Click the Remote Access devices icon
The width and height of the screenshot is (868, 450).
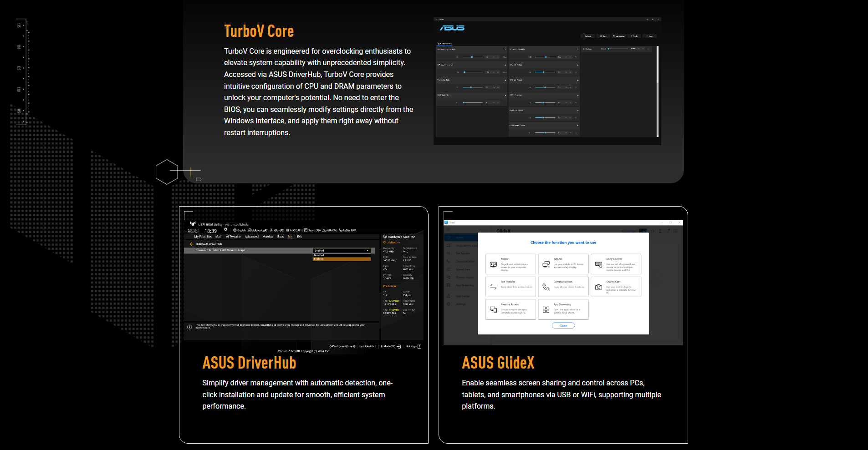tap(493, 309)
